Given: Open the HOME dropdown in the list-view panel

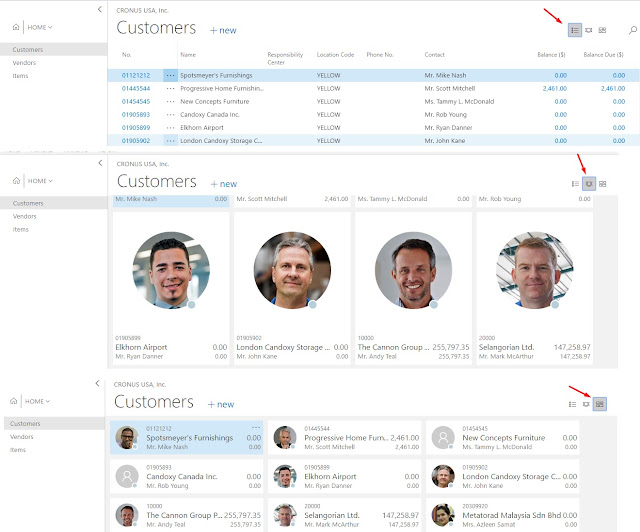Looking at the screenshot, I should [40, 27].
